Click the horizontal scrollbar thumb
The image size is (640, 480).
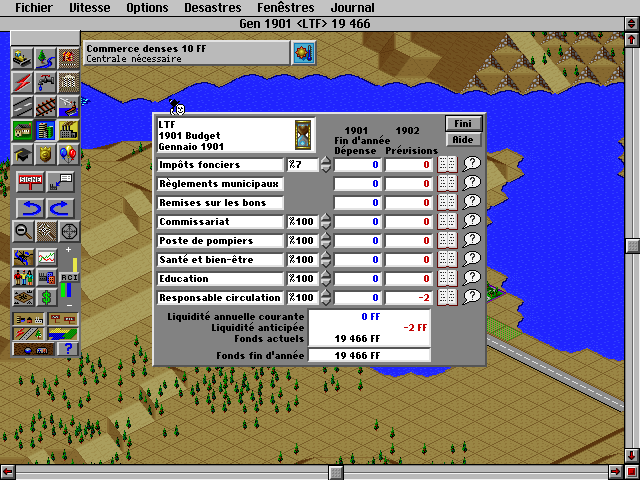pos(336,473)
